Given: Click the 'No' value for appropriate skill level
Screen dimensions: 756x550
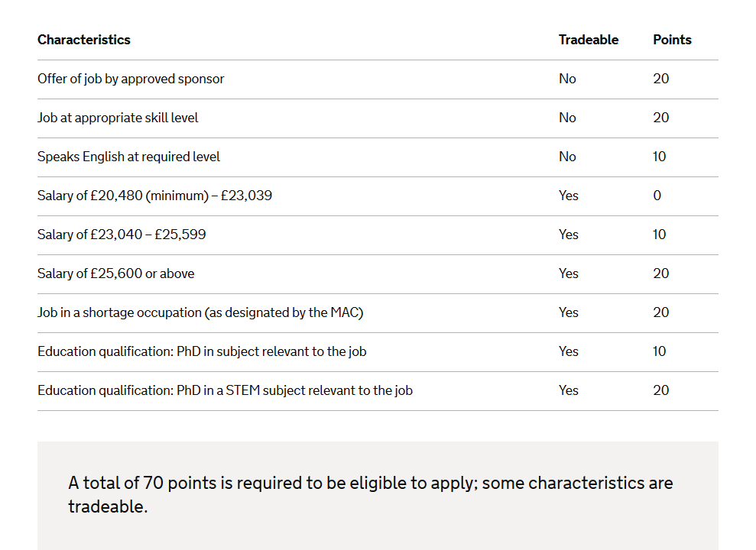Looking at the screenshot, I should pyautogui.click(x=567, y=118).
